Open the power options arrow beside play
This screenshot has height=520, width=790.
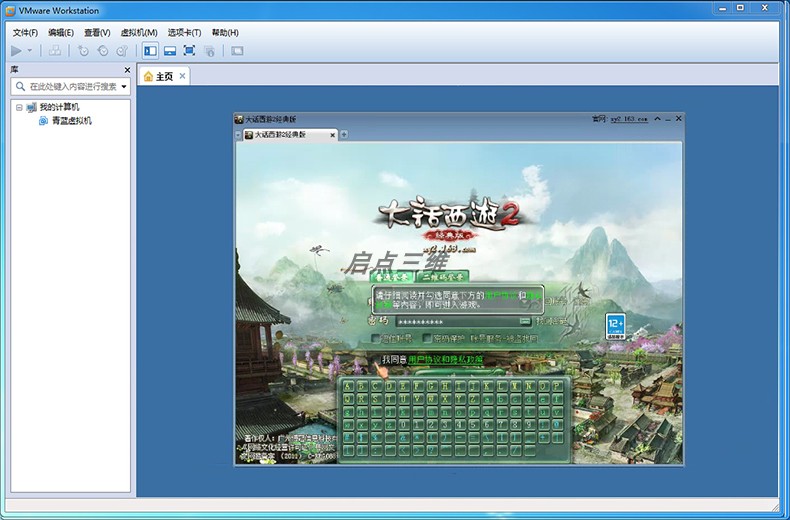click(x=30, y=50)
